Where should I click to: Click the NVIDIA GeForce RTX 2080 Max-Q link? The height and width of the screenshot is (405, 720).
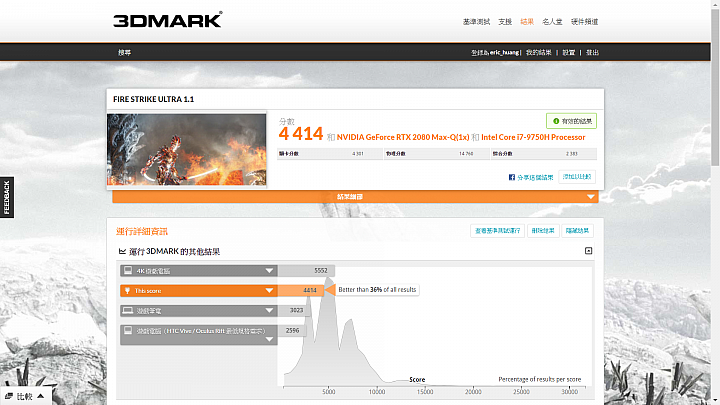point(403,137)
